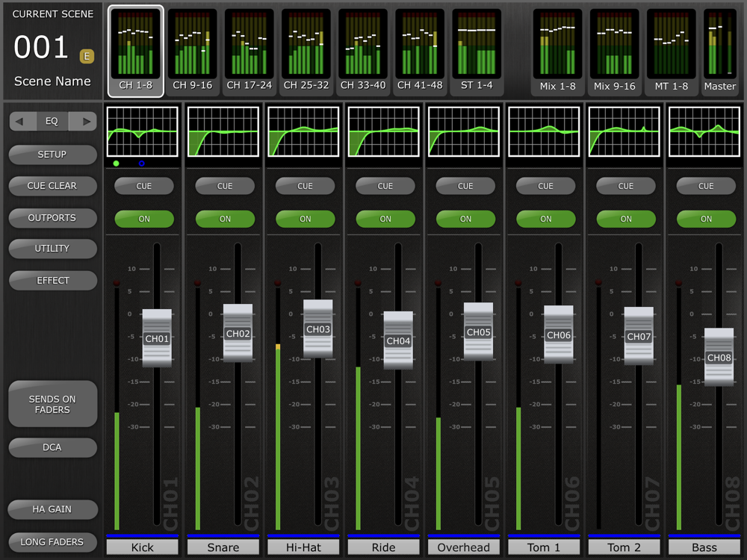The image size is (747, 560).
Task: Open the Hi-Hat EQ curve thumbnail
Action: 303,131
